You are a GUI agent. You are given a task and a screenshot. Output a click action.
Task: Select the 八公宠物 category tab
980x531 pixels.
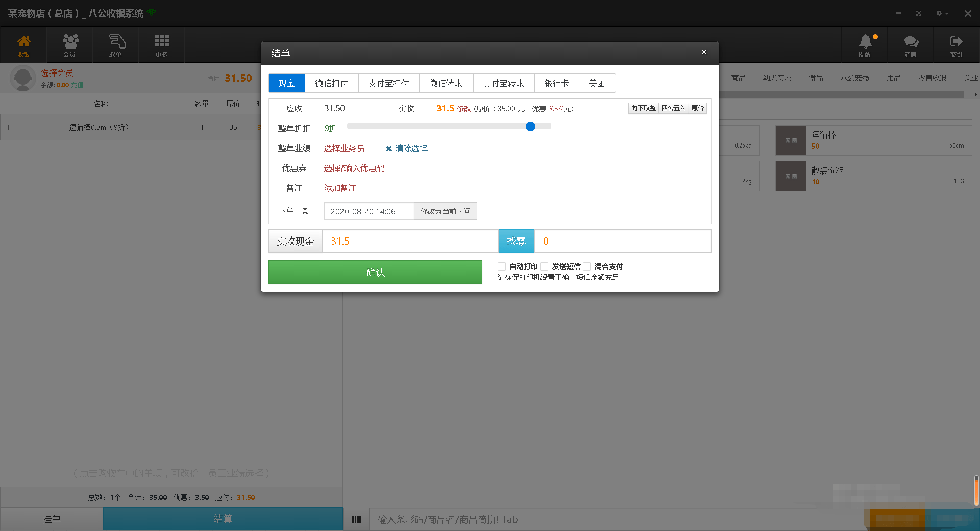[x=854, y=78]
